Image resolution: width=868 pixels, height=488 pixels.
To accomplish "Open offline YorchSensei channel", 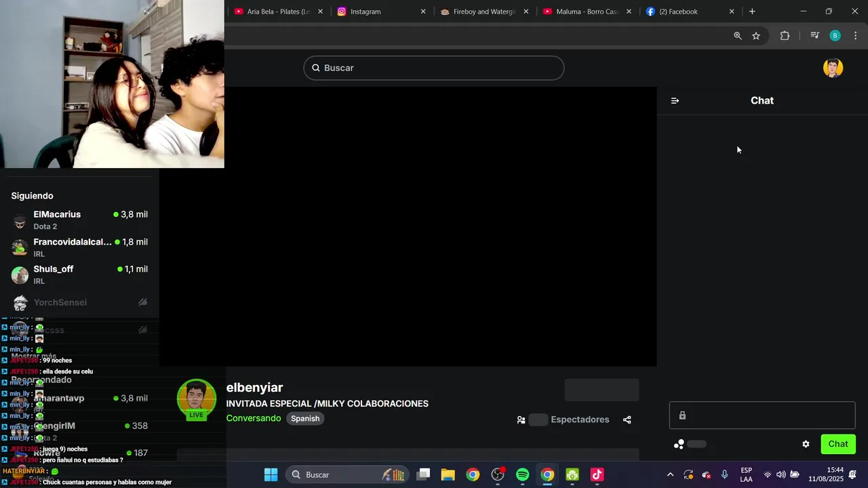I will [79, 302].
